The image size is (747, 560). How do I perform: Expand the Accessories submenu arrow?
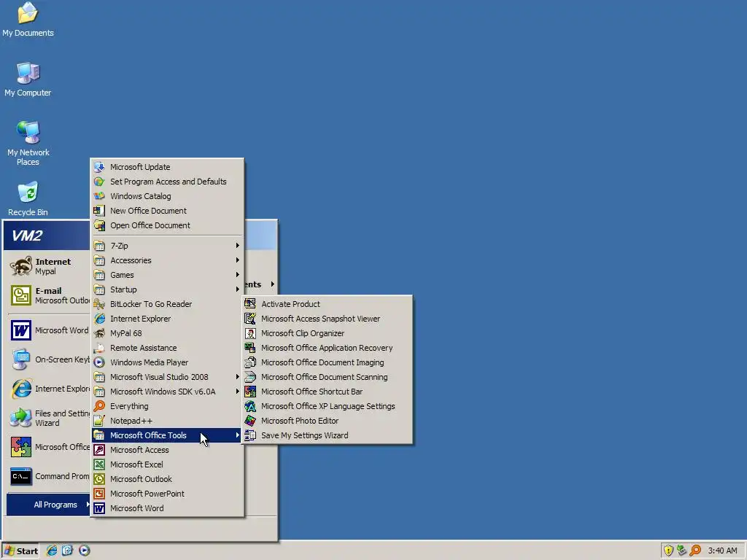coord(237,260)
